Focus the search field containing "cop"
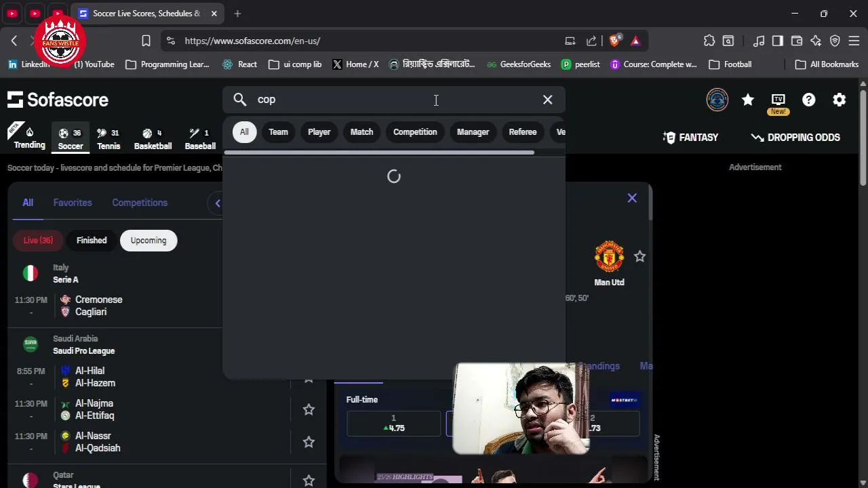Image resolution: width=868 pixels, height=488 pixels. click(393, 100)
